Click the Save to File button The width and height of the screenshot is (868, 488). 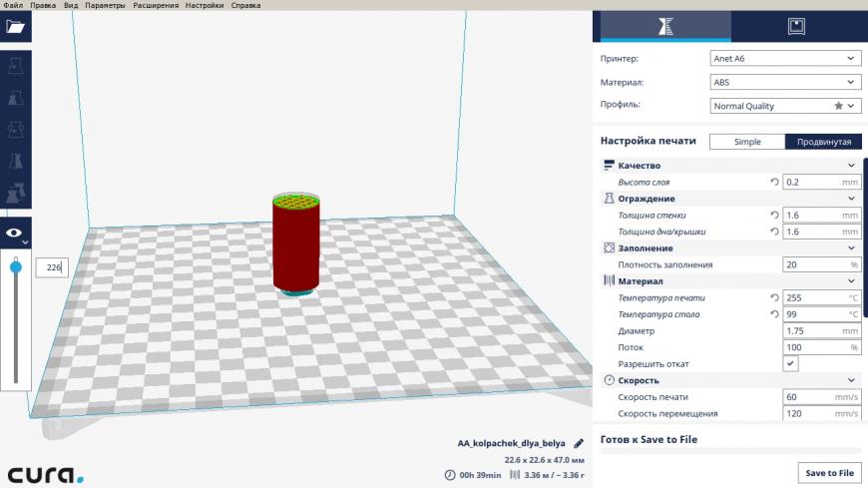point(829,472)
